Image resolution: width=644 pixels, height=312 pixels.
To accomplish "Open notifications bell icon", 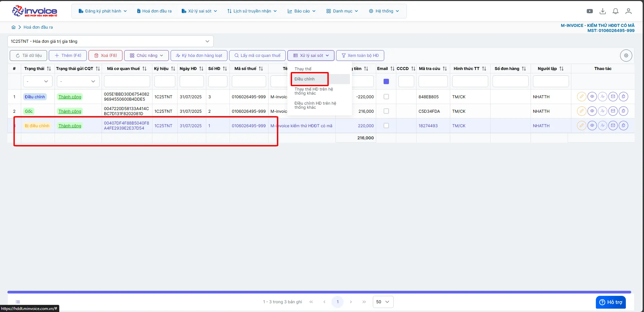I will pos(615,11).
